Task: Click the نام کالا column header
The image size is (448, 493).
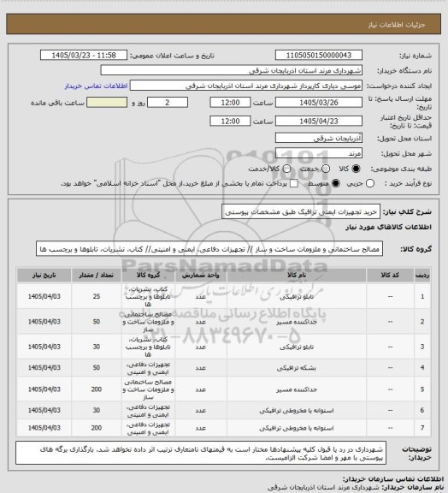Action: (297, 275)
